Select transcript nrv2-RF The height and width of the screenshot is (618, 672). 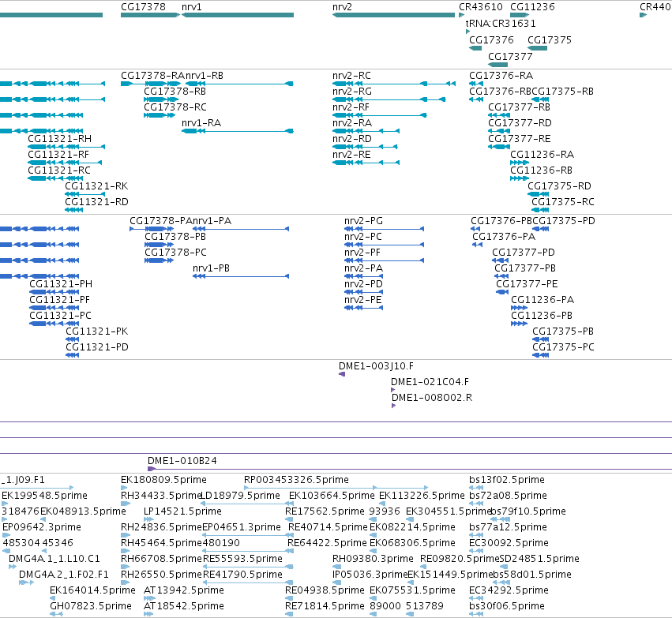(x=351, y=107)
